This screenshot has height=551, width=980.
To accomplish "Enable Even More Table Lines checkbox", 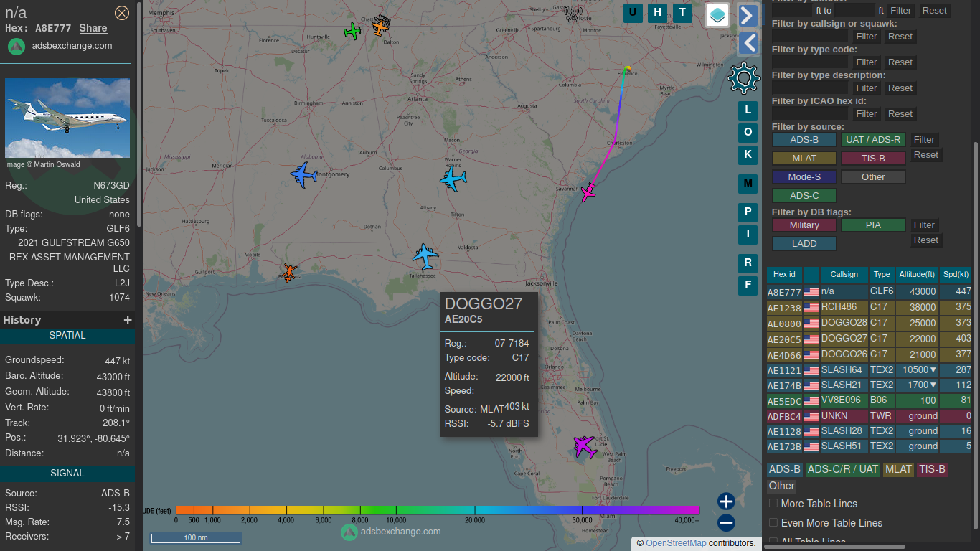I will 773,523.
